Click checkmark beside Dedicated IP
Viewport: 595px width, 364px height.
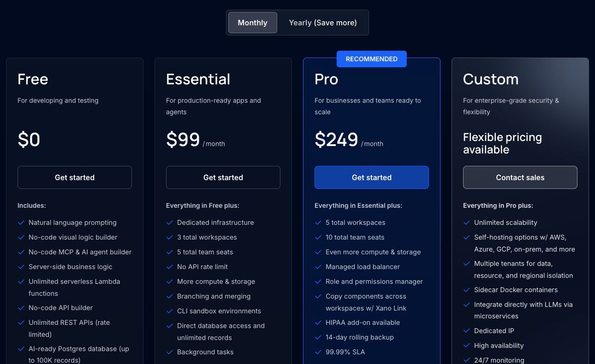466,331
